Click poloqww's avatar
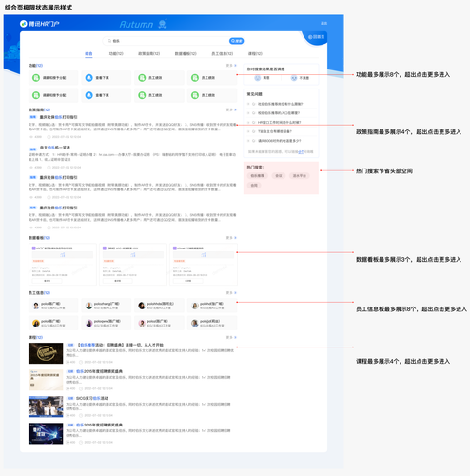Screen dimensions: 470x476 (89, 323)
